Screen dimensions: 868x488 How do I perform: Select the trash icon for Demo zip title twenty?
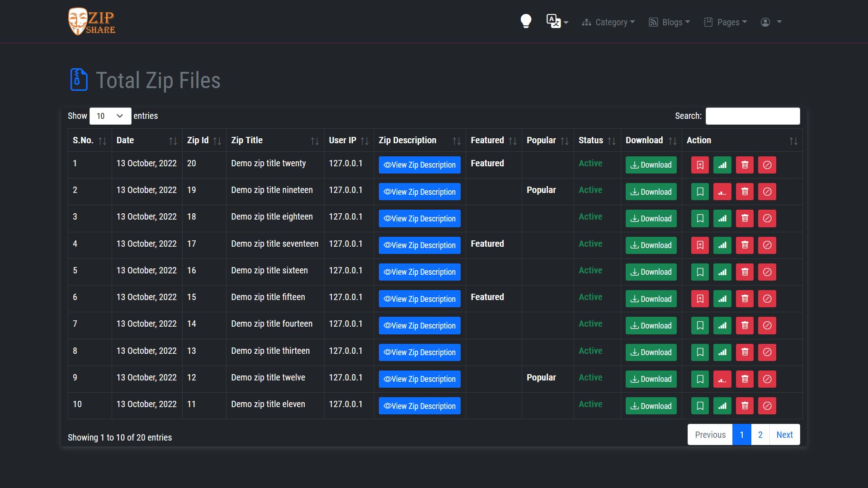point(745,164)
